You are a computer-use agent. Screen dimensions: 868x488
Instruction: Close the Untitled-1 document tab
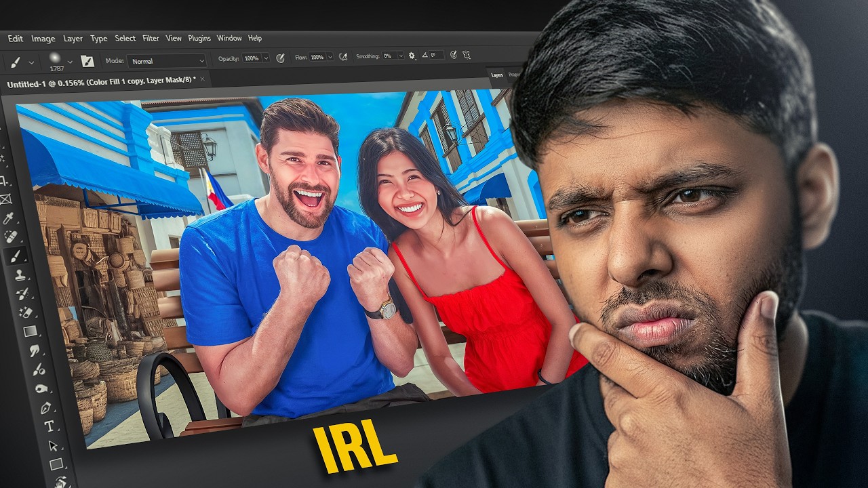[203, 79]
